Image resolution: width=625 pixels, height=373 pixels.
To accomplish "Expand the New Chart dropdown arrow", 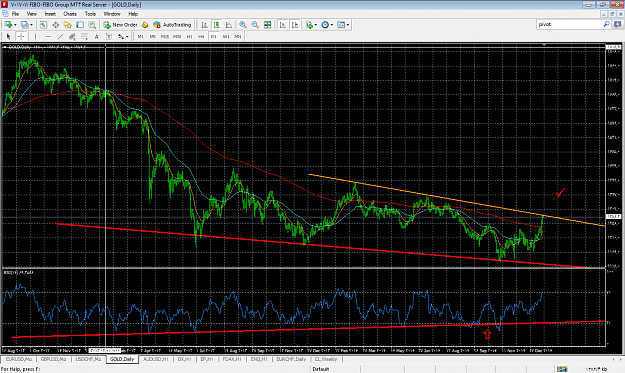I will point(15,25).
